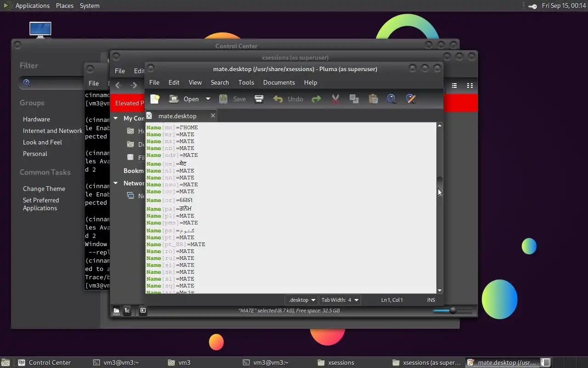The image size is (588, 368).
Task: Open the System panel menu
Action: 90,6
